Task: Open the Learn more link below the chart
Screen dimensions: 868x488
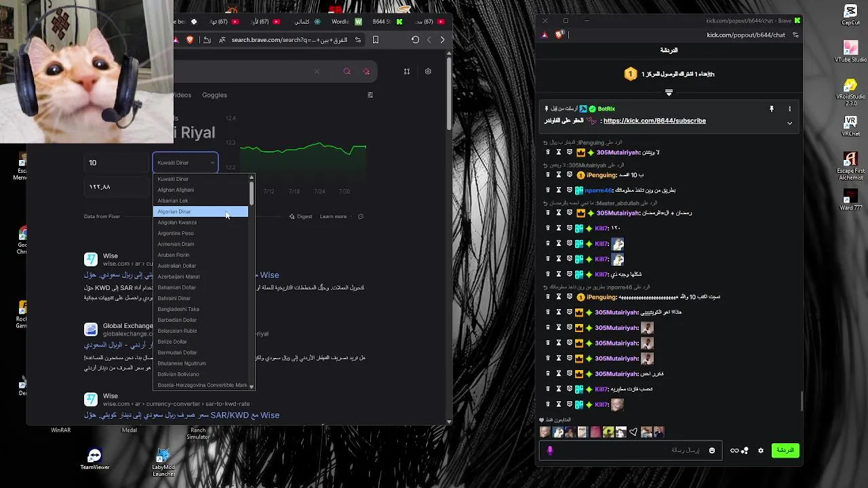Action: click(333, 216)
